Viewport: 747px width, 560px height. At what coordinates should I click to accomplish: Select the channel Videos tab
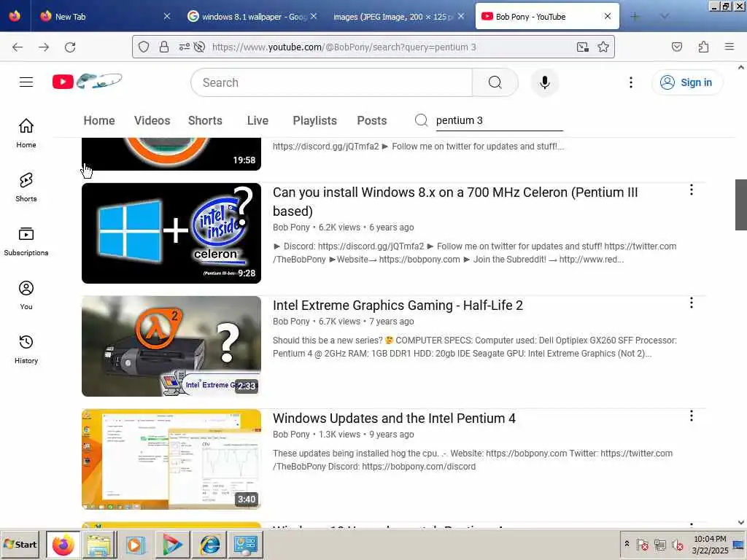(152, 120)
